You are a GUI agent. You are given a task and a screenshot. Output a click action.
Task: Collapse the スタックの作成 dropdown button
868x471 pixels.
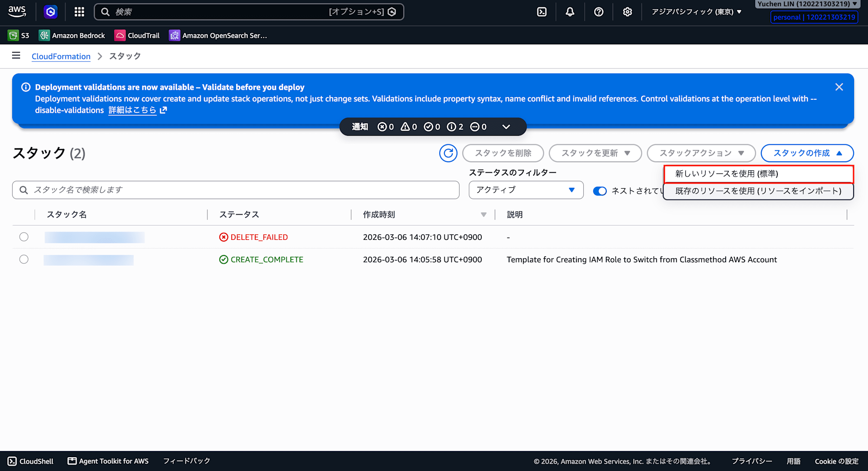[x=807, y=153]
